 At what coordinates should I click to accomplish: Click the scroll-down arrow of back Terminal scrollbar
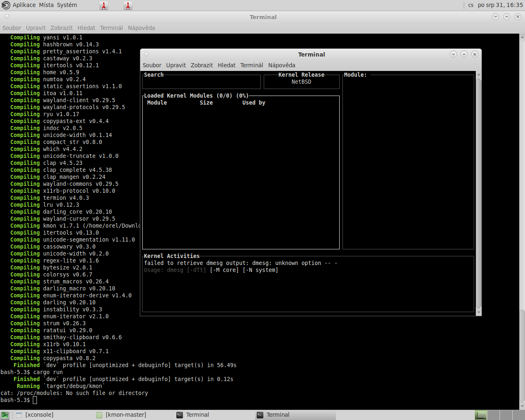tap(522, 406)
